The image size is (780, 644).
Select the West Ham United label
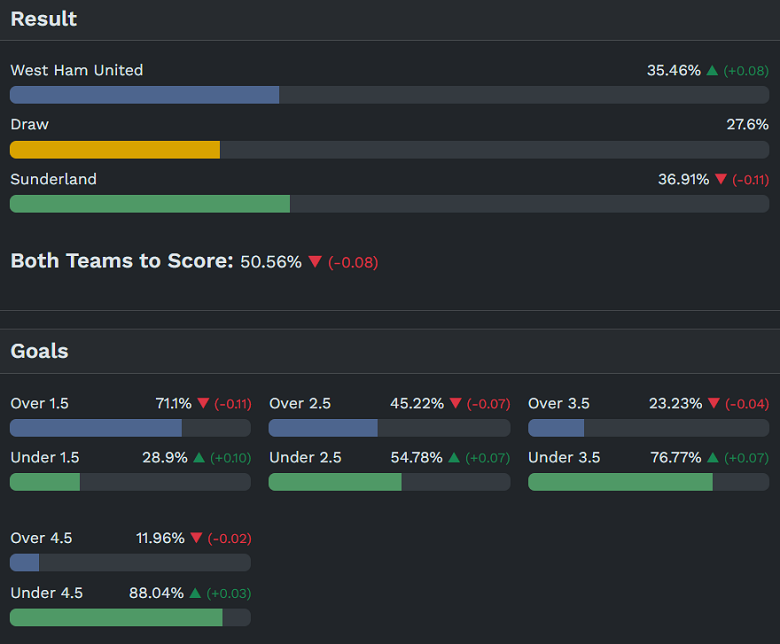[77, 71]
